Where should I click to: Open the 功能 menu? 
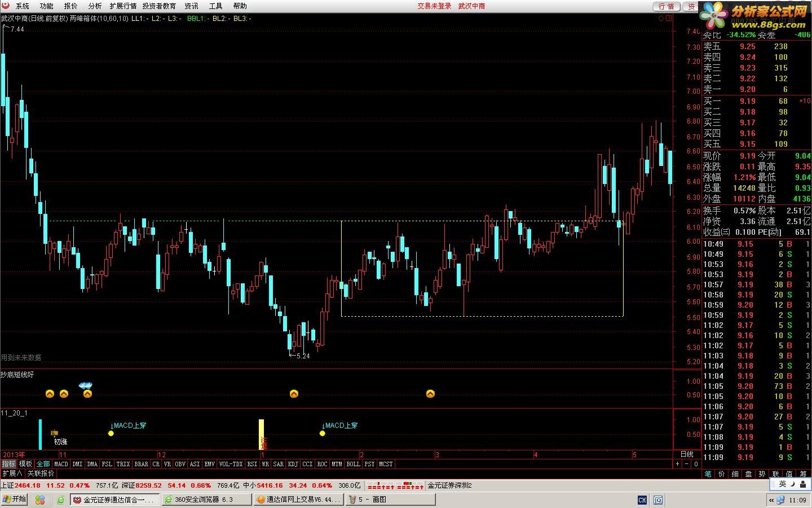[x=47, y=6]
